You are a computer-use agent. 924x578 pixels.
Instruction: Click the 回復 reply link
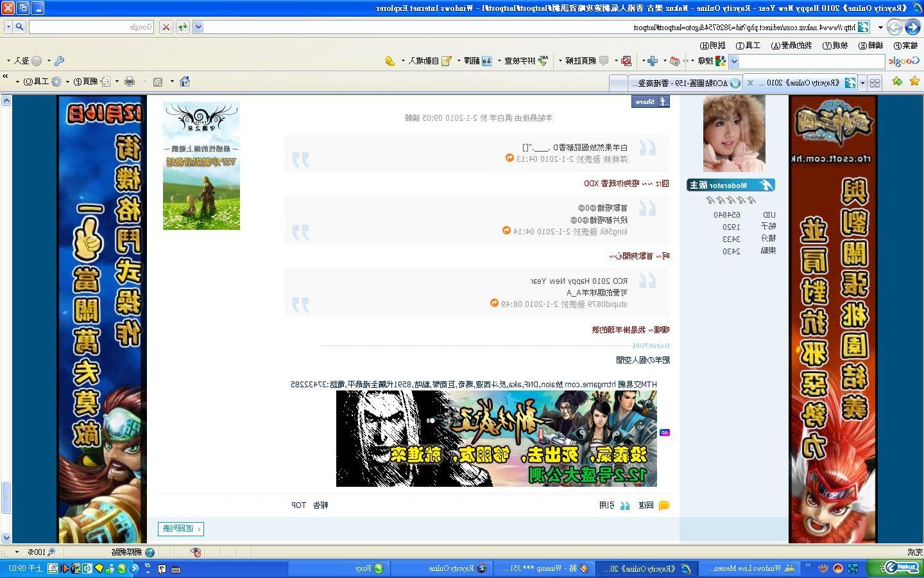click(654, 505)
